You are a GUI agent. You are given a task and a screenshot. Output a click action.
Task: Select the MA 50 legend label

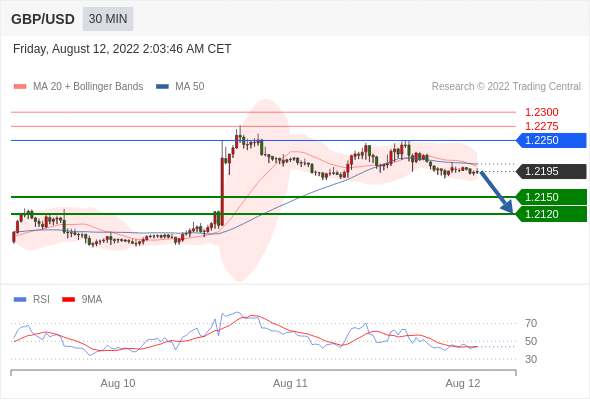point(190,87)
